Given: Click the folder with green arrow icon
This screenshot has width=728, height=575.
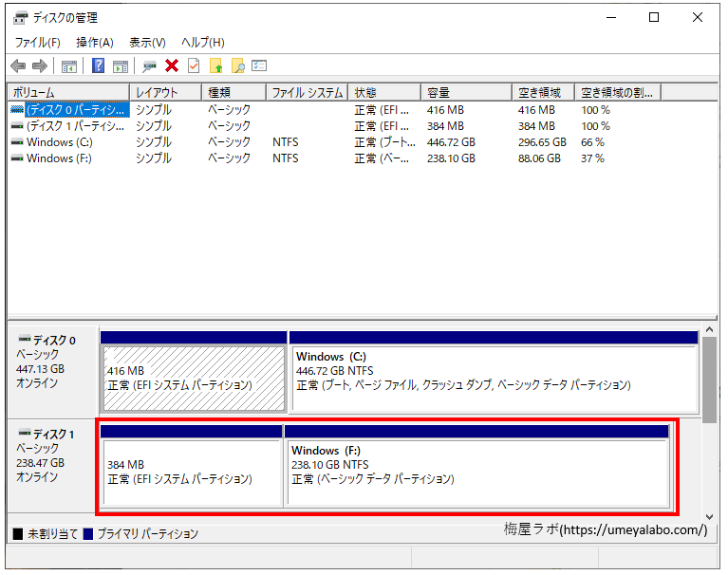Looking at the screenshot, I should click(215, 65).
